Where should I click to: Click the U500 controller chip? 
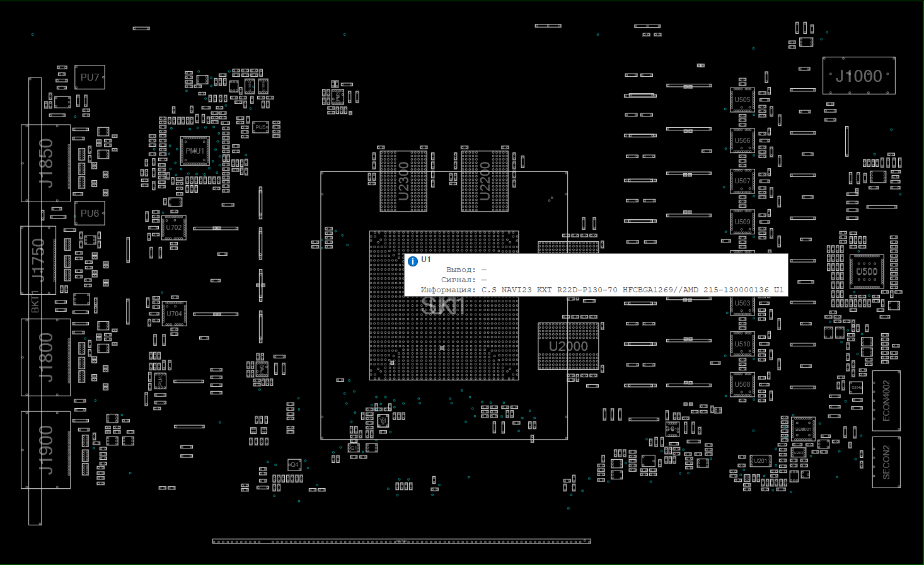[x=867, y=271]
